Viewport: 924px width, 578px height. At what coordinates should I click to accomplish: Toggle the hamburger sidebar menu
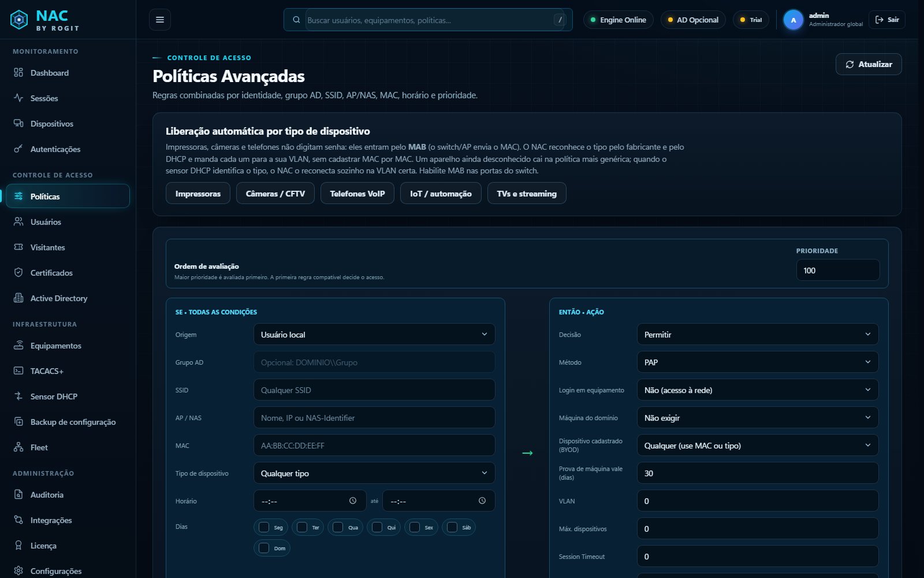click(x=160, y=20)
